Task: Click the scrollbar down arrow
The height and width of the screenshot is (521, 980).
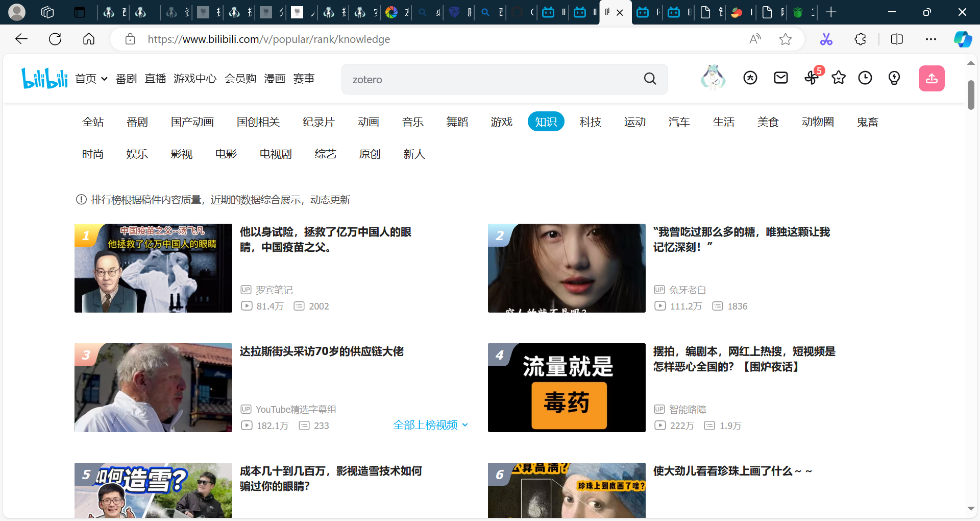Action: point(971,509)
